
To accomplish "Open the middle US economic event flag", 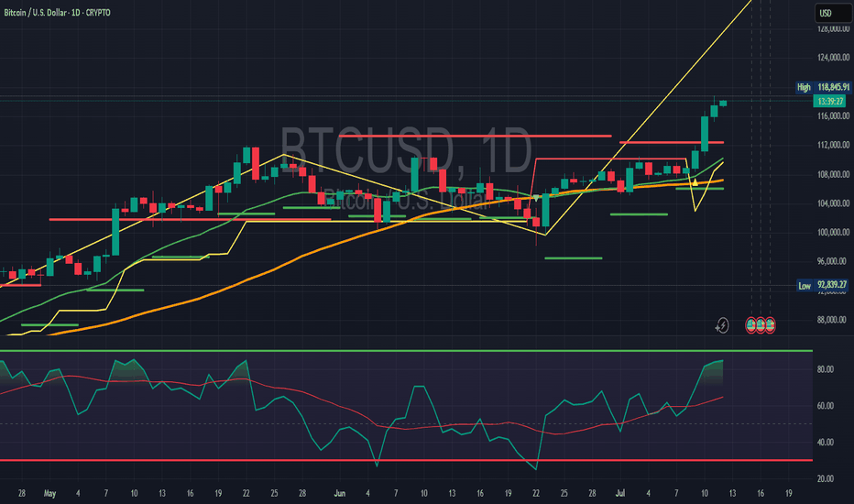I will pos(761,325).
